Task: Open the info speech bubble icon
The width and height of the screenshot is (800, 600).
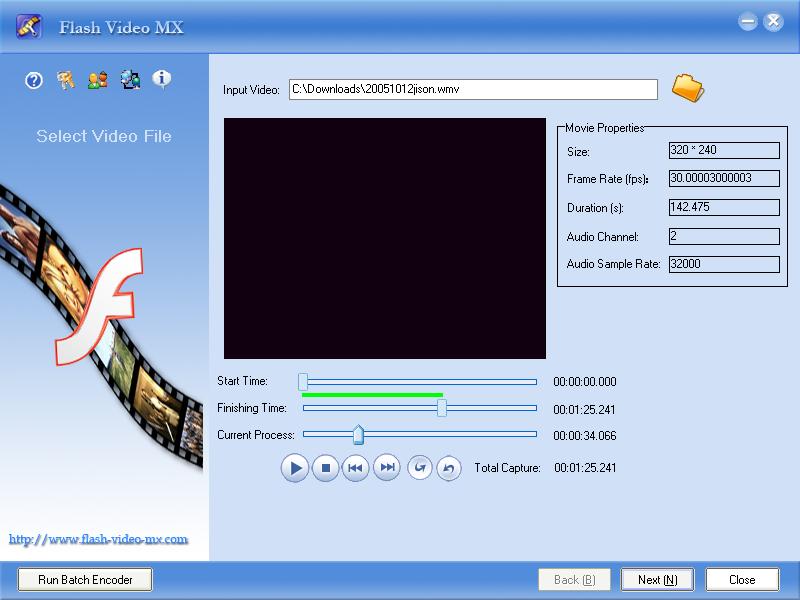Action: click(x=161, y=79)
